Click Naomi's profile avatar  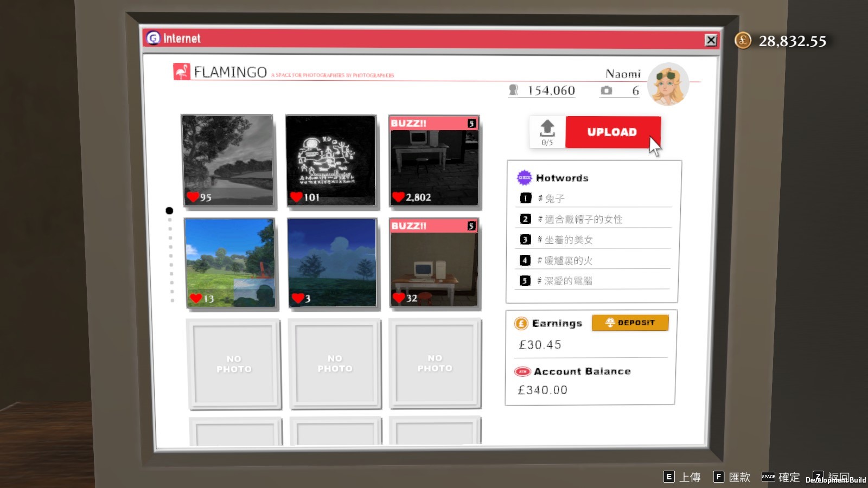[668, 84]
